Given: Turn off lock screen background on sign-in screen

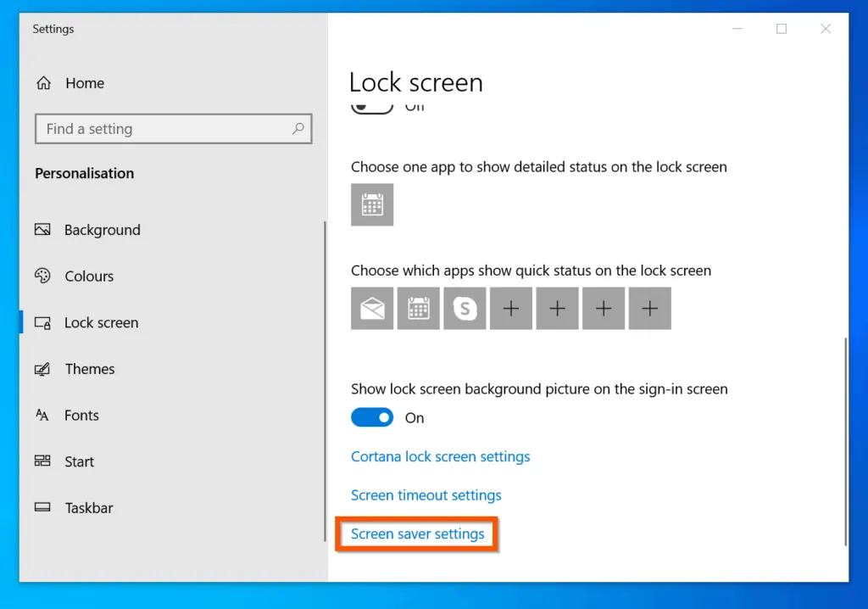Looking at the screenshot, I should [372, 417].
